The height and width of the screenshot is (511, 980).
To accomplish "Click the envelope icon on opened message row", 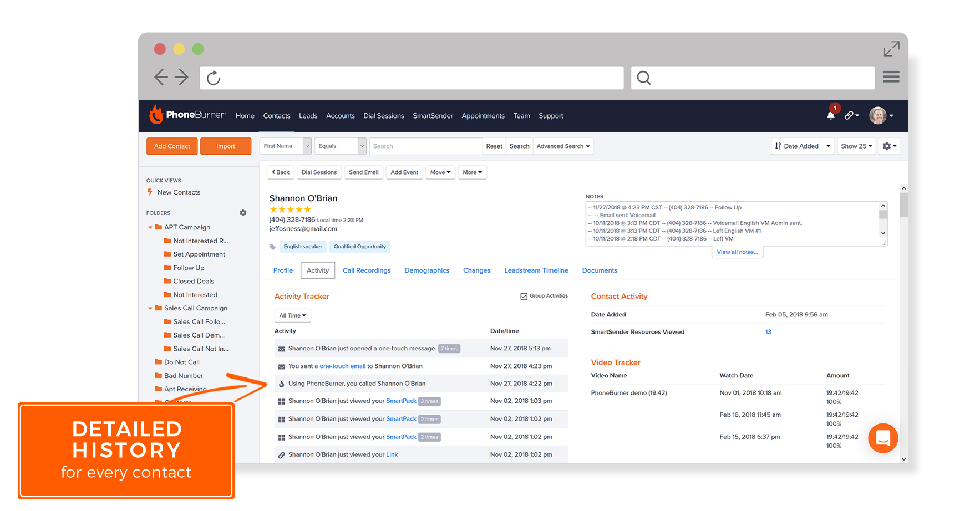I will pos(282,349).
